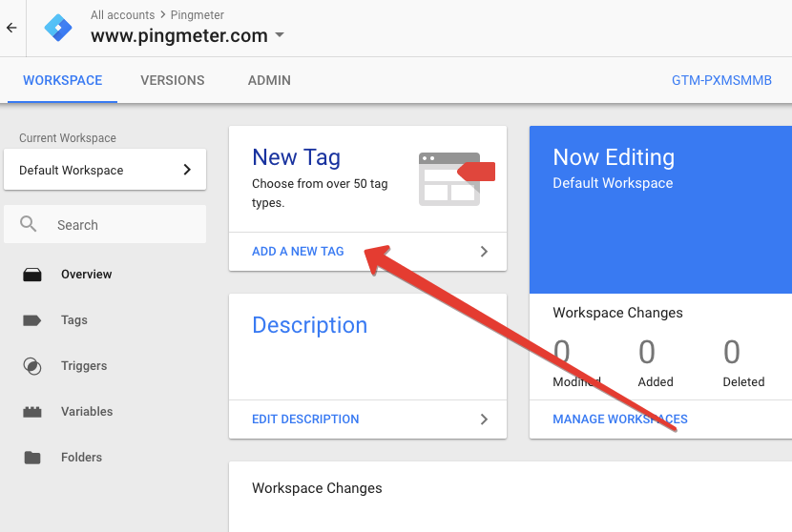
Task: Click Add a New Tag link
Action: tap(298, 252)
